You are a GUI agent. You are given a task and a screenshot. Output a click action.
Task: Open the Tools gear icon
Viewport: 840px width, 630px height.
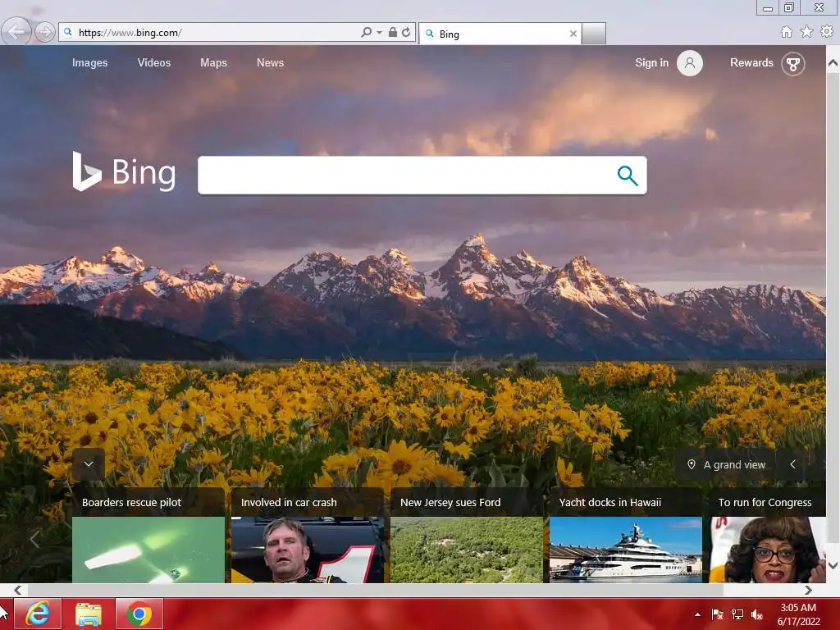pos(827,32)
